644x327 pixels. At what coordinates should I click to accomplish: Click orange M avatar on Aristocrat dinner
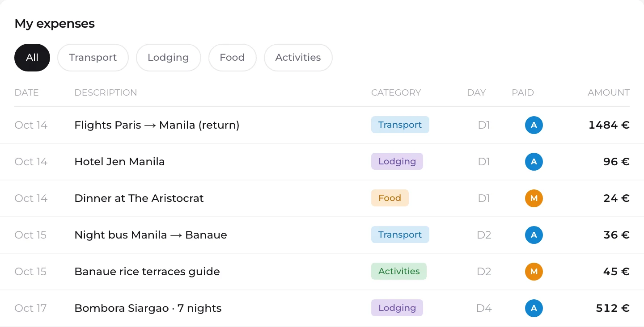tap(534, 198)
